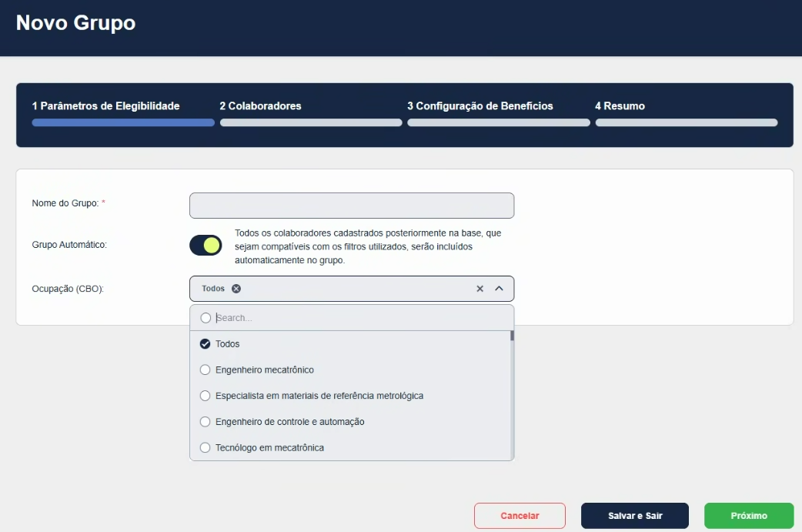Click the Salvar e Sair button
Image resolution: width=802 pixels, height=532 pixels.
click(635, 516)
